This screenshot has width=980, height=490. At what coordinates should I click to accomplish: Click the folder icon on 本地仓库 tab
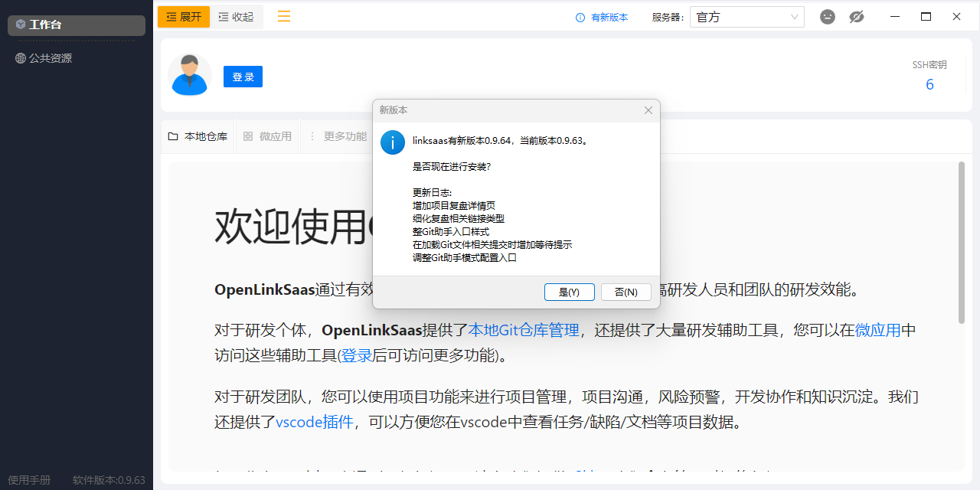tap(173, 136)
